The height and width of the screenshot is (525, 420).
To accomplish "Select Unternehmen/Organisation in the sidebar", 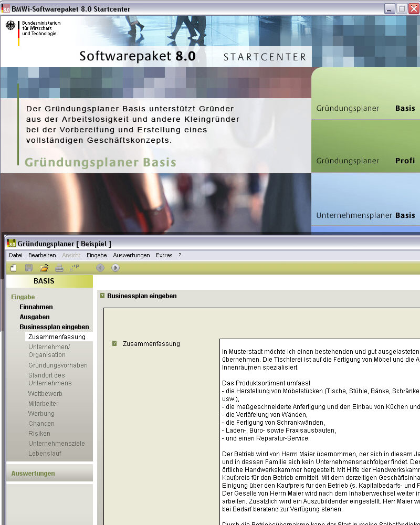I will (x=49, y=351).
